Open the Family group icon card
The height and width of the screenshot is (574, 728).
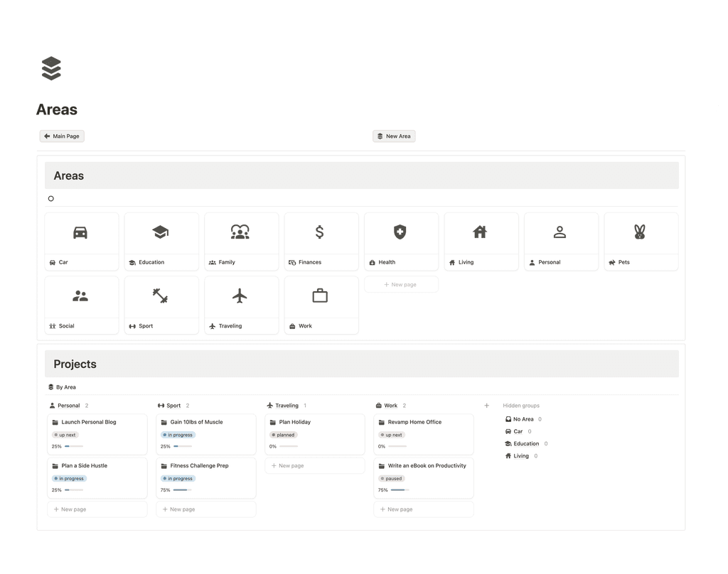(x=240, y=232)
